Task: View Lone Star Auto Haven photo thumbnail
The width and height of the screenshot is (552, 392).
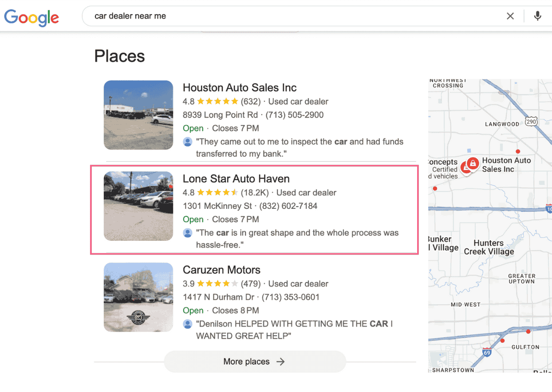Action: (138, 206)
